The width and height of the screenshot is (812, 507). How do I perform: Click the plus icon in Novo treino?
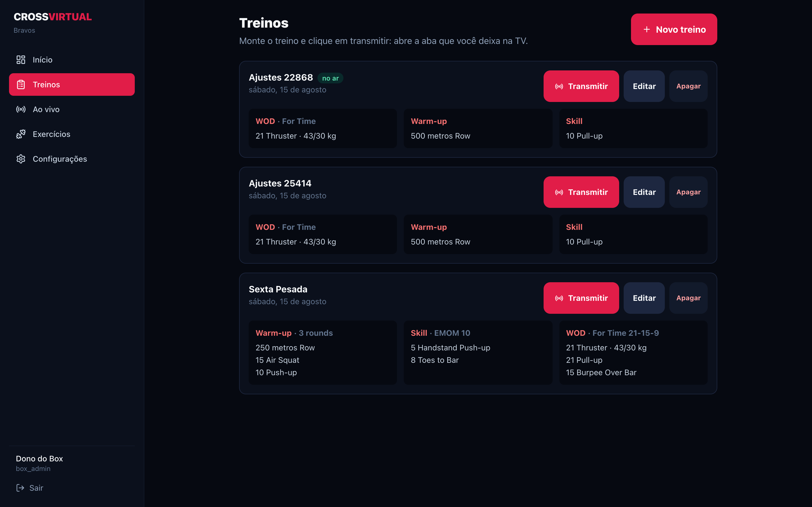point(646,30)
